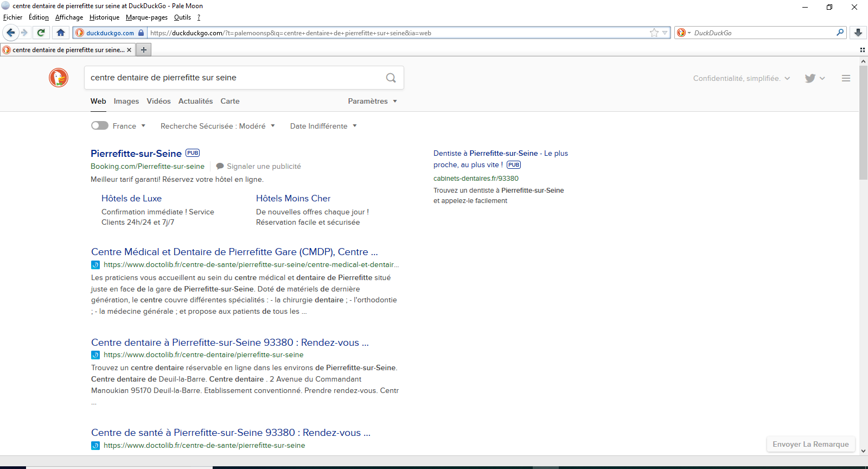This screenshot has width=868, height=469.
Task: Click the speech bubble Signaler une publicité icon
Action: pos(220,166)
